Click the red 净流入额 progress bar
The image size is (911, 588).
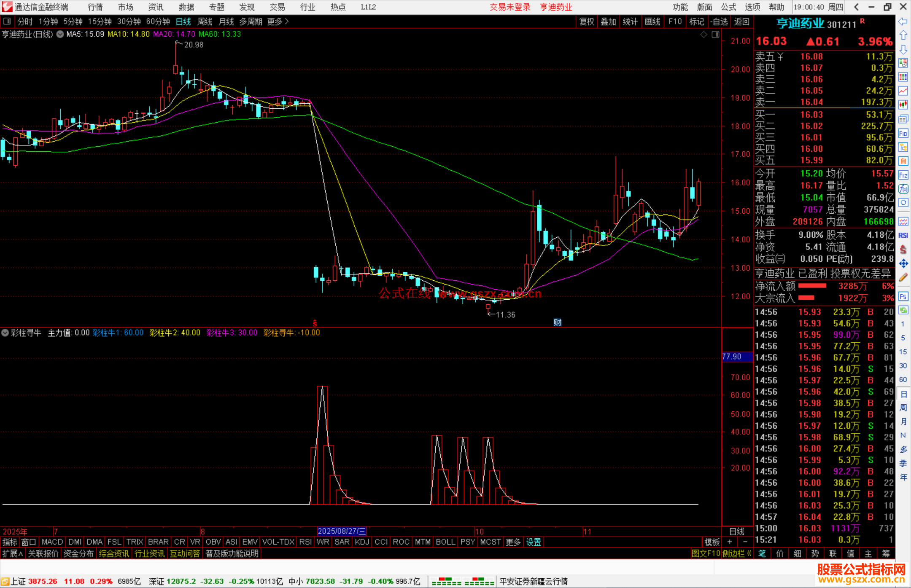812,286
